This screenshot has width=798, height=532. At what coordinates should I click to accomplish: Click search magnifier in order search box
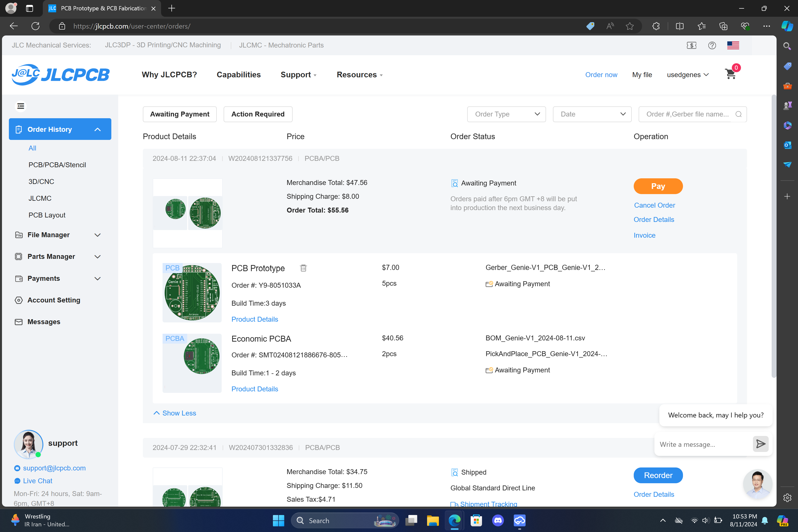pos(738,114)
